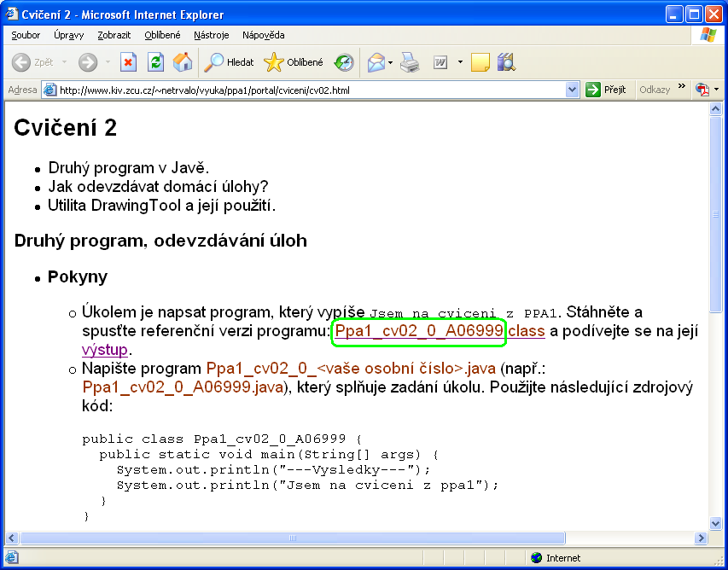Click 'Utilita DrawingTool a její použití.' bullet
728x570 pixels.
pos(162,205)
